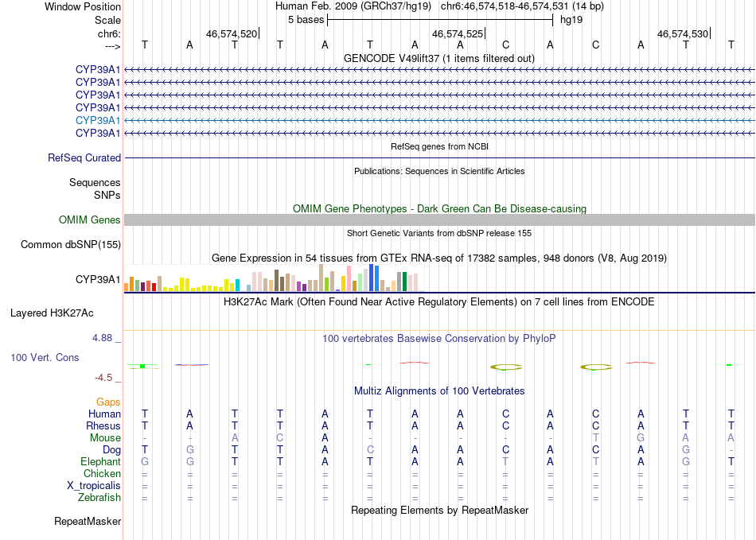Select the Mouse species row label
756x540 pixels.
tap(106, 438)
